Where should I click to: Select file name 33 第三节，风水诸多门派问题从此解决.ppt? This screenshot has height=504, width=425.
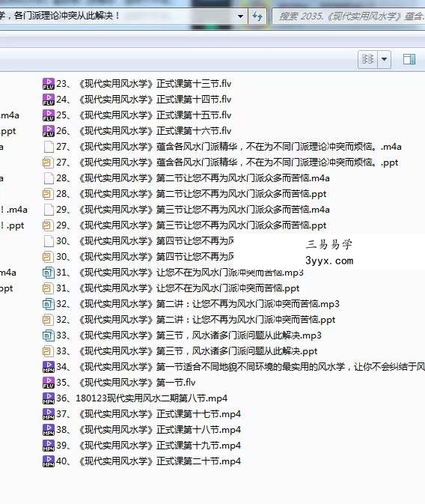pos(186,351)
